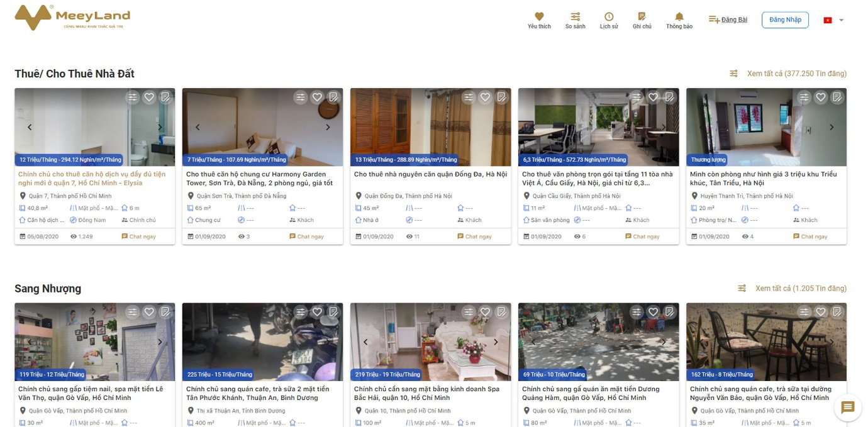Show next photo of Bắc Hải spa listing
Image resolution: width=868 pixels, height=427 pixels.
[x=496, y=342]
